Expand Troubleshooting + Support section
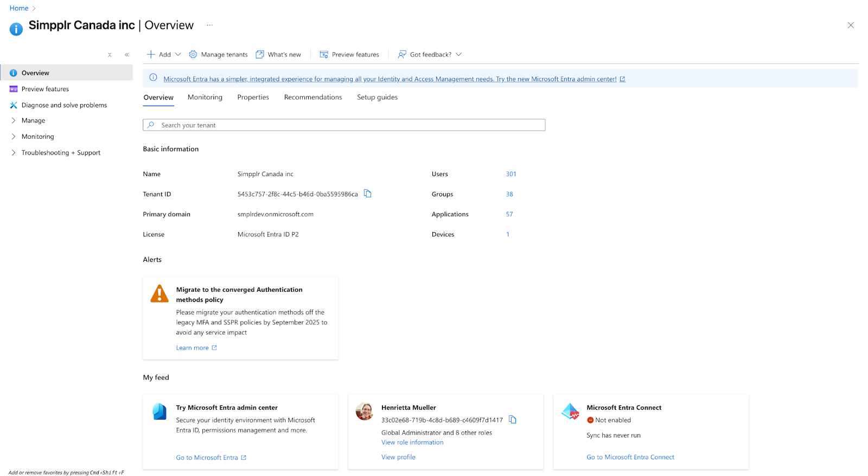The image size is (868, 476). tap(61, 153)
